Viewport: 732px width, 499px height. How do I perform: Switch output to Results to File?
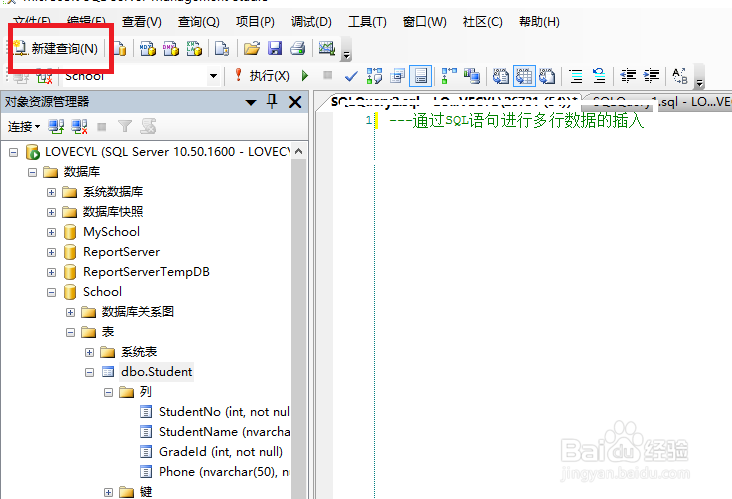[547, 76]
